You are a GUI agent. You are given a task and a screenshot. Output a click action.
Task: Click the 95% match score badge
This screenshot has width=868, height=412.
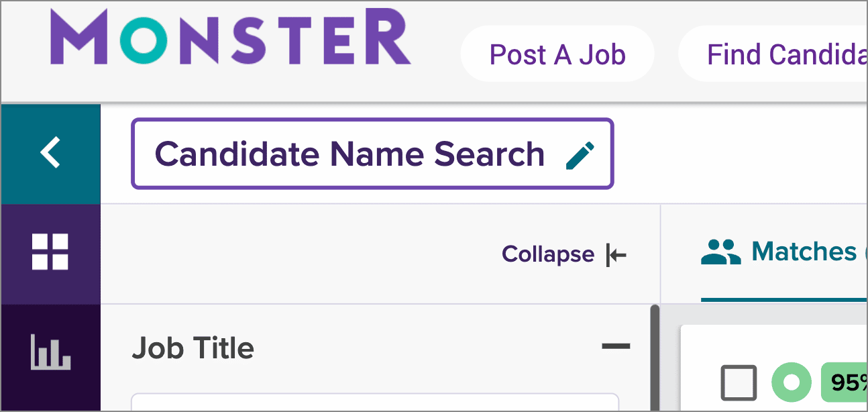pos(847,383)
